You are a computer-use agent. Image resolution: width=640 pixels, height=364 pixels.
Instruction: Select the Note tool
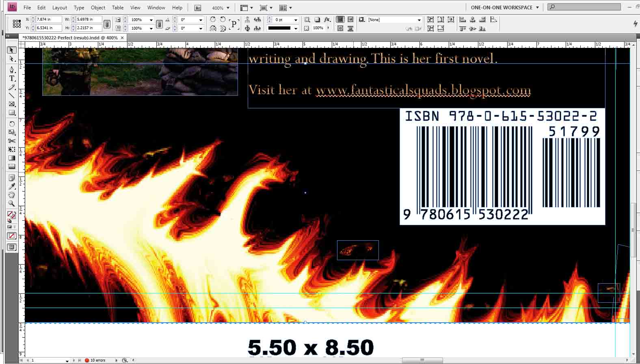(x=12, y=178)
